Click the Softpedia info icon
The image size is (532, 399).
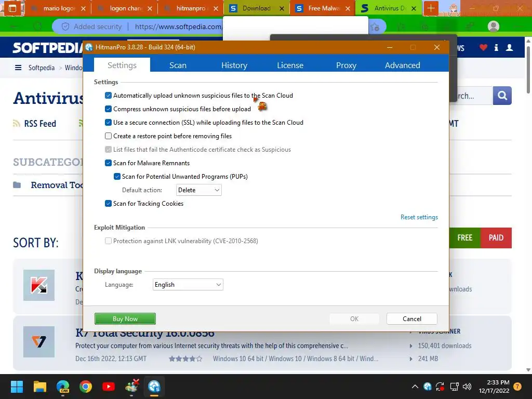[x=496, y=47]
